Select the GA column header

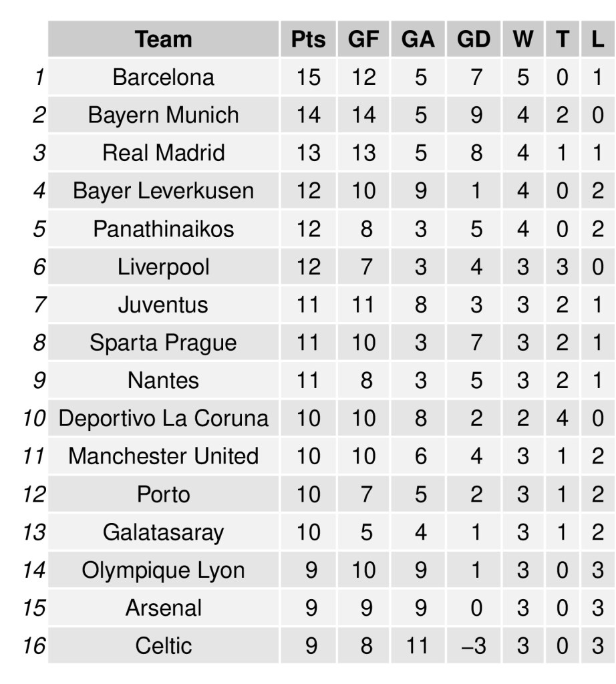(418, 39)
